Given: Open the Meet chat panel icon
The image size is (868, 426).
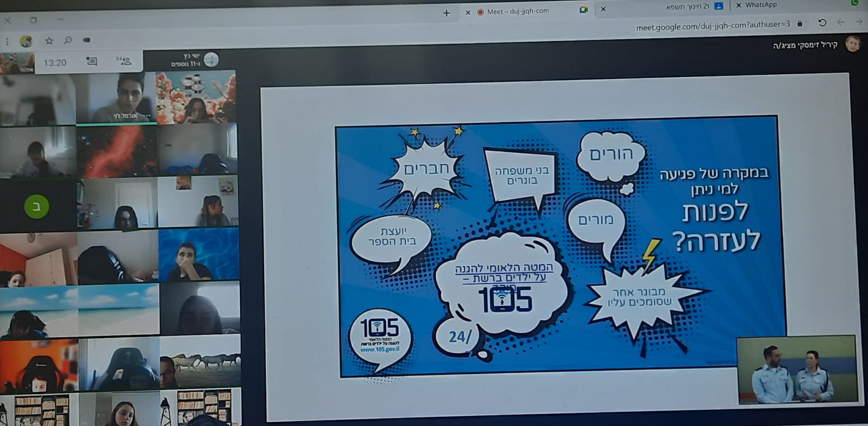Looking at the screenshot, I should click(x=92, y=61).
